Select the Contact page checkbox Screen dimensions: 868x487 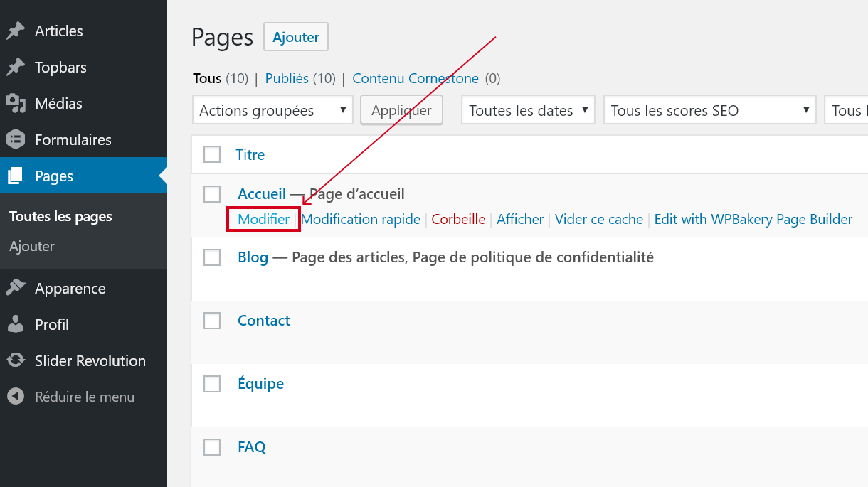coord(212,321)
